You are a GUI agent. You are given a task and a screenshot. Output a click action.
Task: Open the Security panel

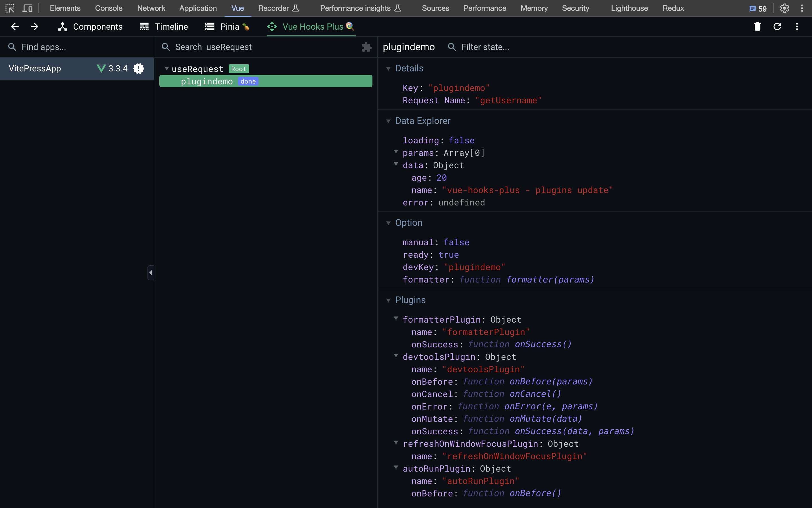pyautogui.click(x=575, y=8)
